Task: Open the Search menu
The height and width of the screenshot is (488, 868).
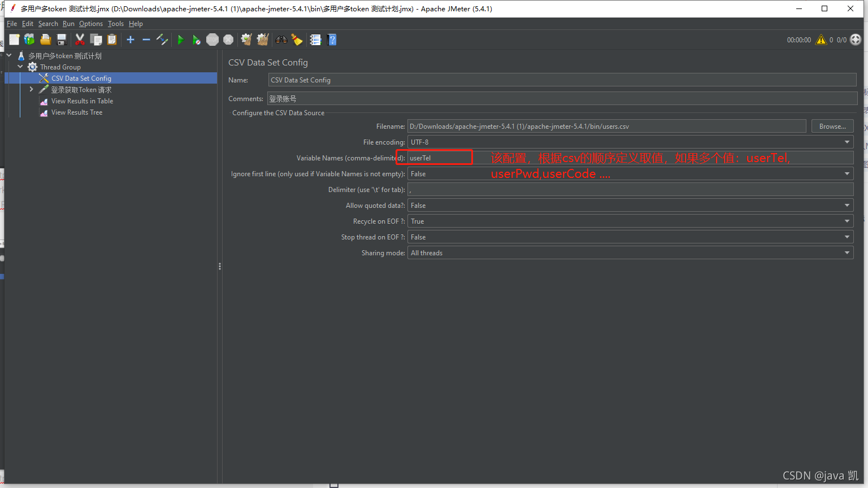Action: [x=48, y=24]
